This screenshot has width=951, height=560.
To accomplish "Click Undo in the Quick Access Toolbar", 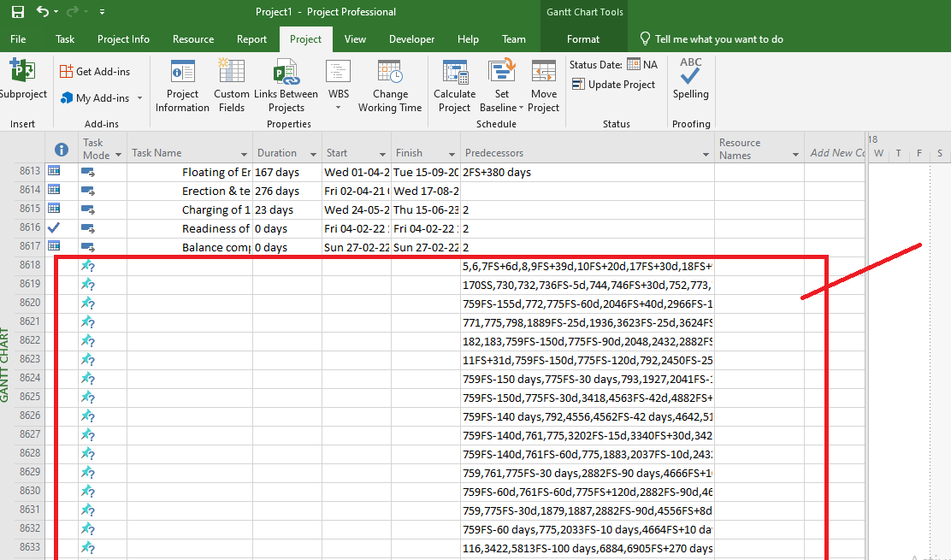I will [x=39, y=11].
